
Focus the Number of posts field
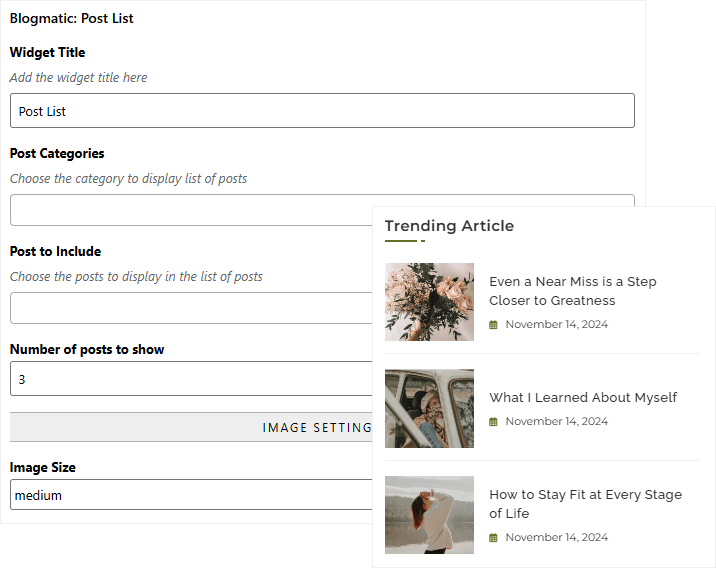point(190,379)
